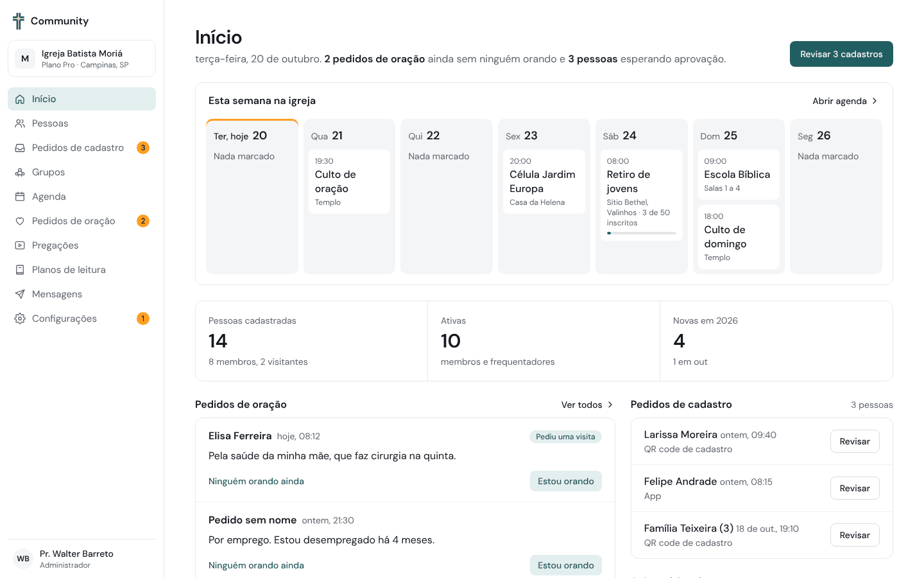
Task: Click the Igreja Batista Moriá church selector
Action: [81, 58]
